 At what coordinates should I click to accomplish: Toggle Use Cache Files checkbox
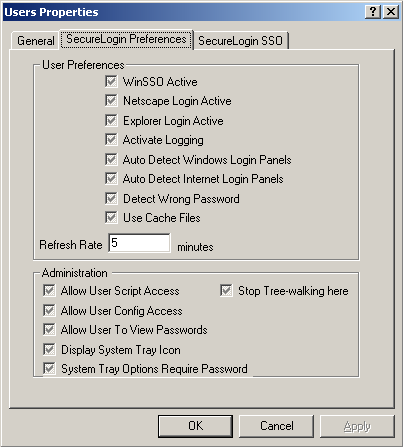click(x=111, y=218)
